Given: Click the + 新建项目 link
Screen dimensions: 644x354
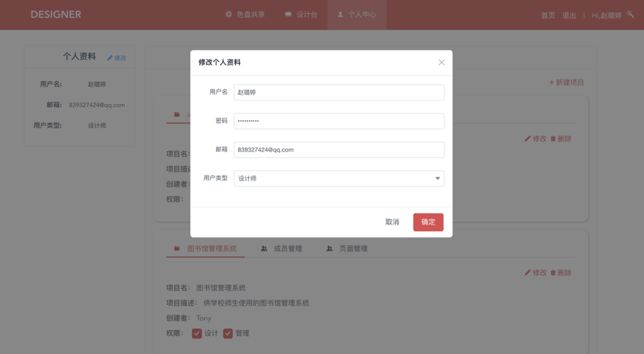Looking at the screenshot, I should pyautogui.click(x=567, y=83).
